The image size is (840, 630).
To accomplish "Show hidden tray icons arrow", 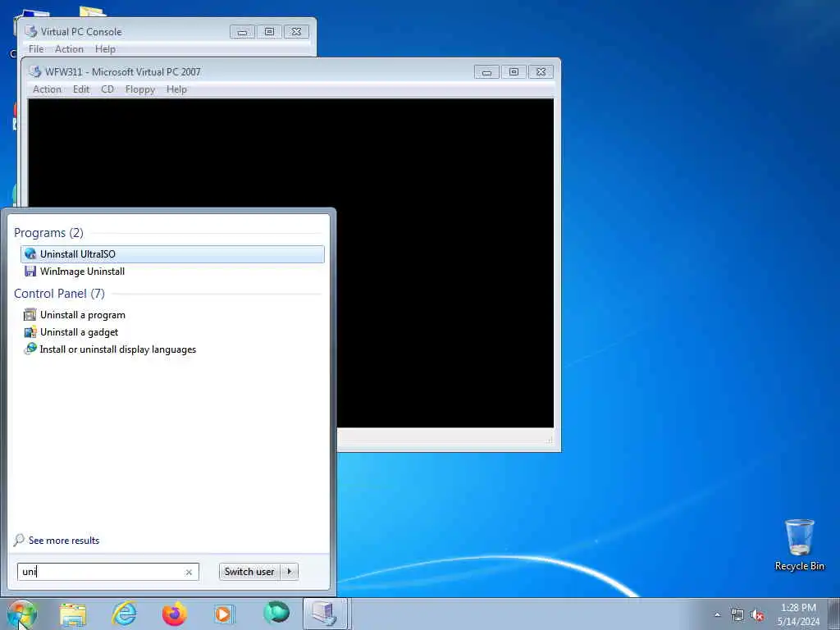I will (x=717, y=614).
